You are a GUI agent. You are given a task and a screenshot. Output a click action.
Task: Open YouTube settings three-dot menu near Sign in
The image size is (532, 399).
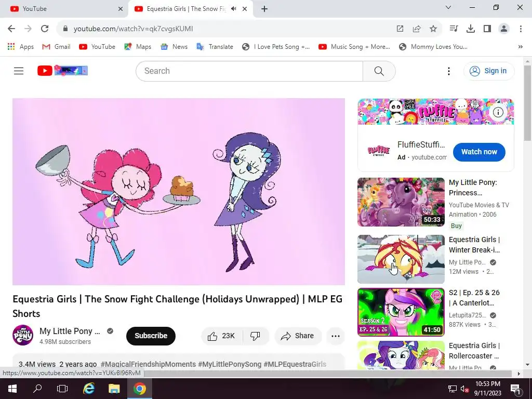coord(448,71)
